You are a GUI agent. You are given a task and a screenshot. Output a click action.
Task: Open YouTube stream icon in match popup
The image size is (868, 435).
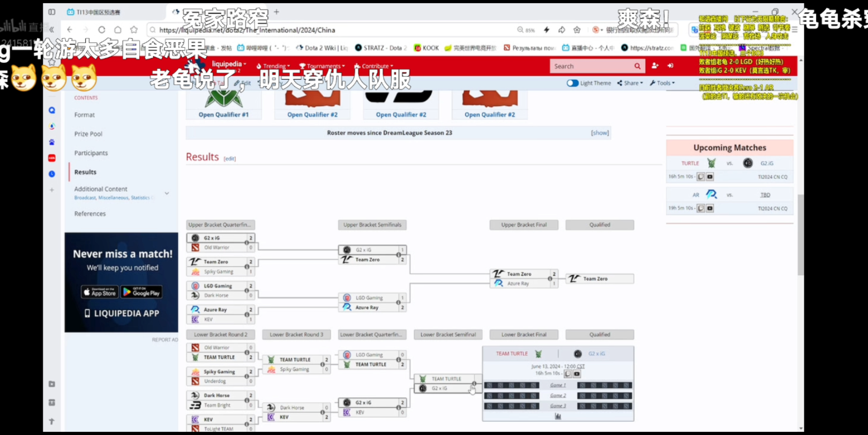[x=577, y=373]
